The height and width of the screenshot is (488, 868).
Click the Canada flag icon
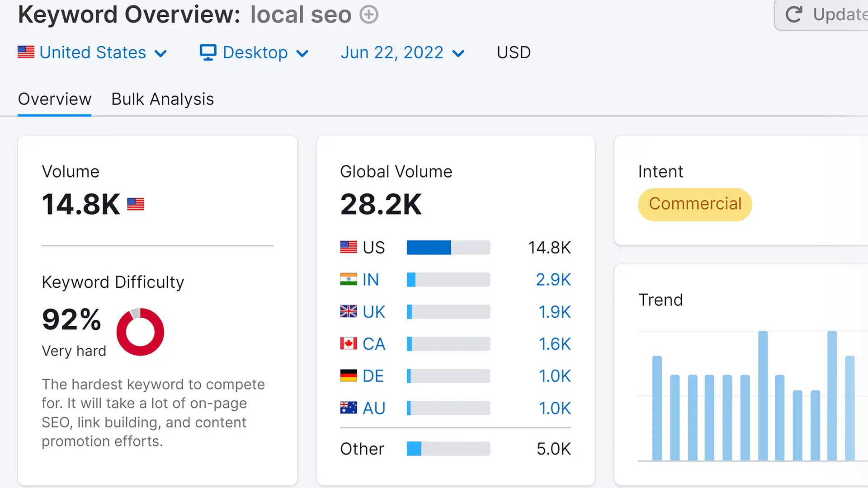[348, 344]
